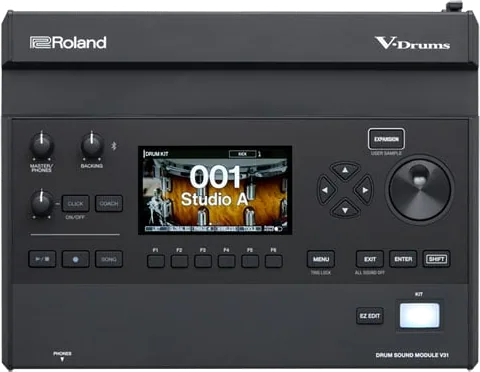Screen dimensions: 480x372
Task: Click the "Studio A" kit name
Action: 215,199
